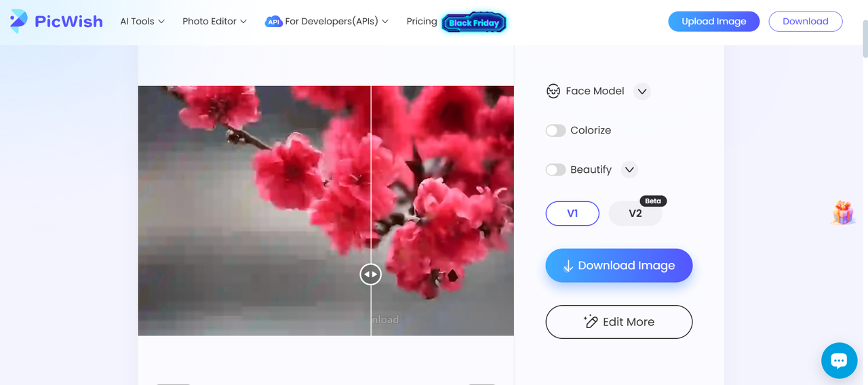Screen dimensions: 868x385
Task: Click the Face Model icon
Action: click(553, 91)
